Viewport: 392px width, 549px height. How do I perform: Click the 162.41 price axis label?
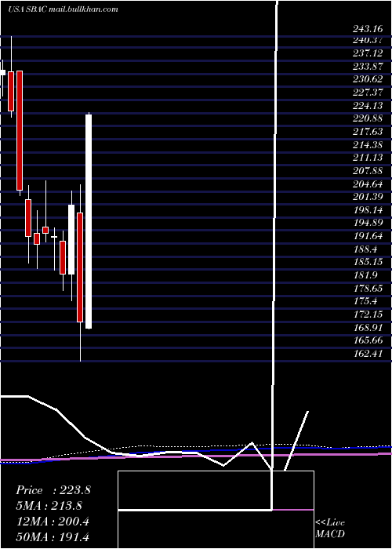[x=368, y=353]
